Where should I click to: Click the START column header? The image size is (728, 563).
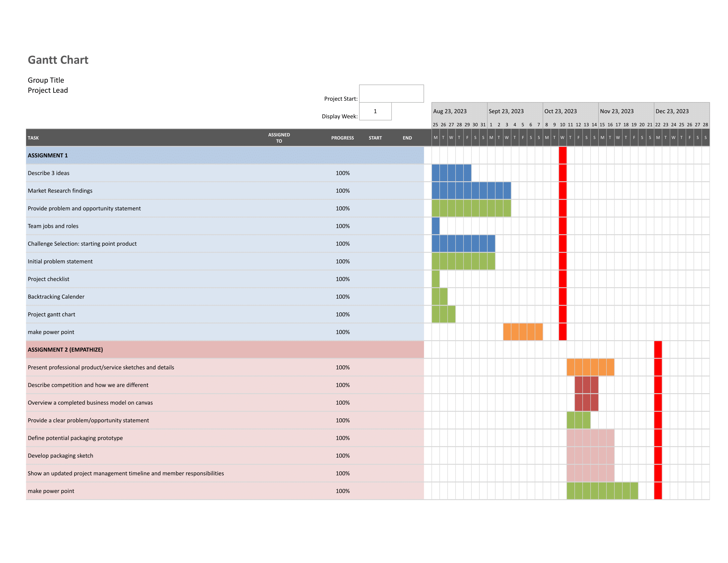point(375,138)
